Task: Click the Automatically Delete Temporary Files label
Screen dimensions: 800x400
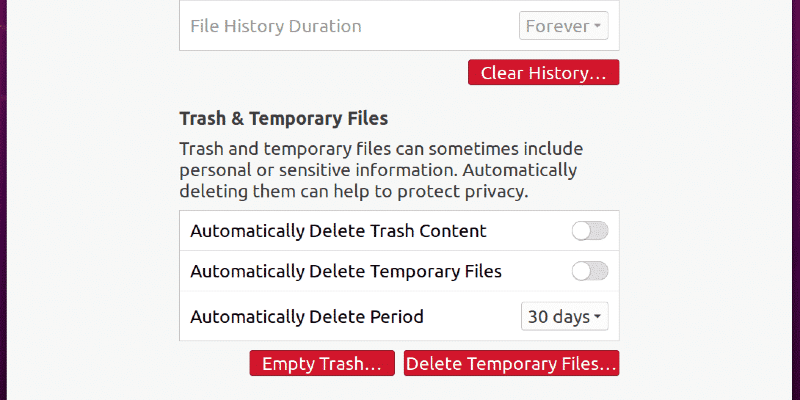Action: tap(346, 271)
